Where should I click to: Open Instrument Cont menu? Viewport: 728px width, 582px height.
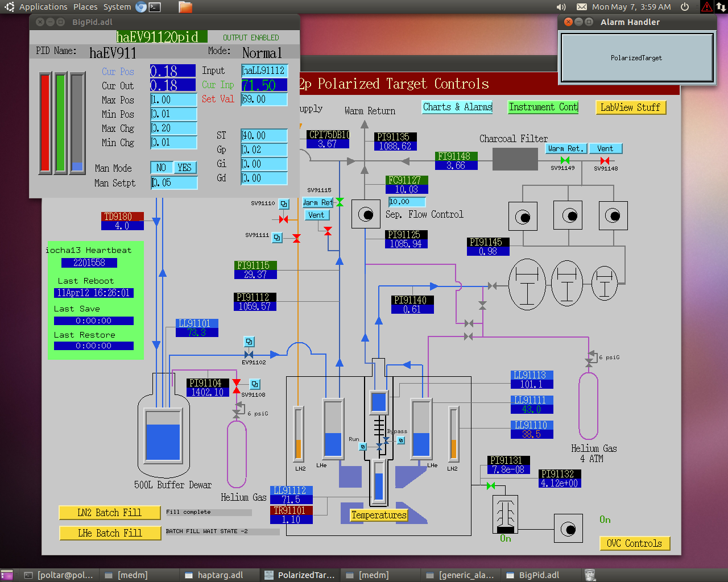pos(543,107)
